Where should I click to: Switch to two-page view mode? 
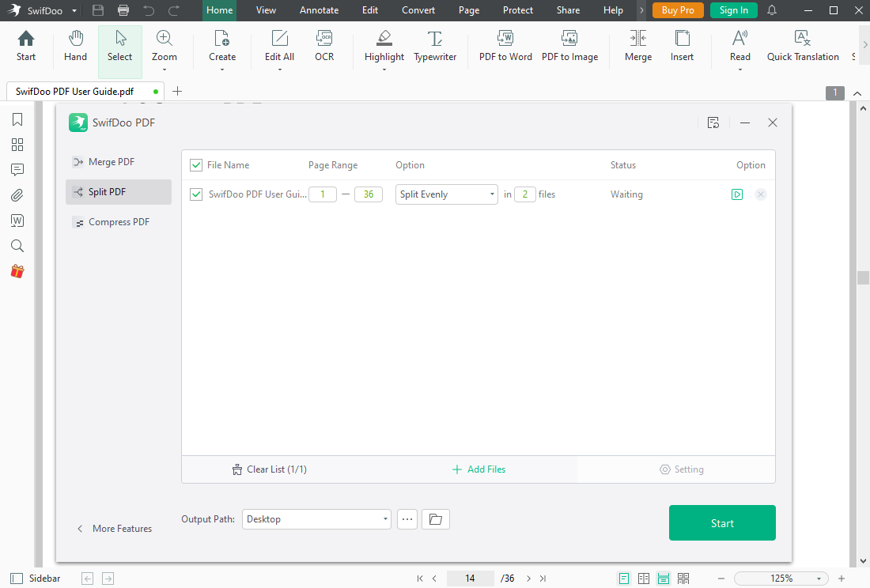644,579
